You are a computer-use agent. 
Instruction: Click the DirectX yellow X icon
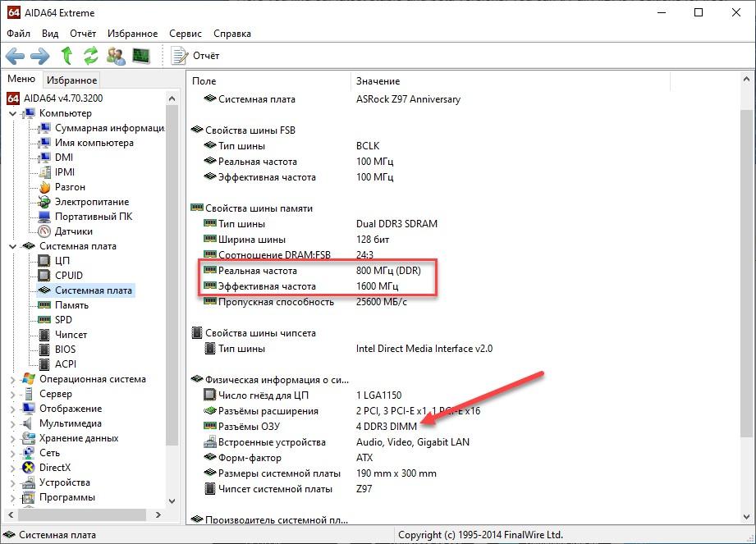tap(29, 468)
